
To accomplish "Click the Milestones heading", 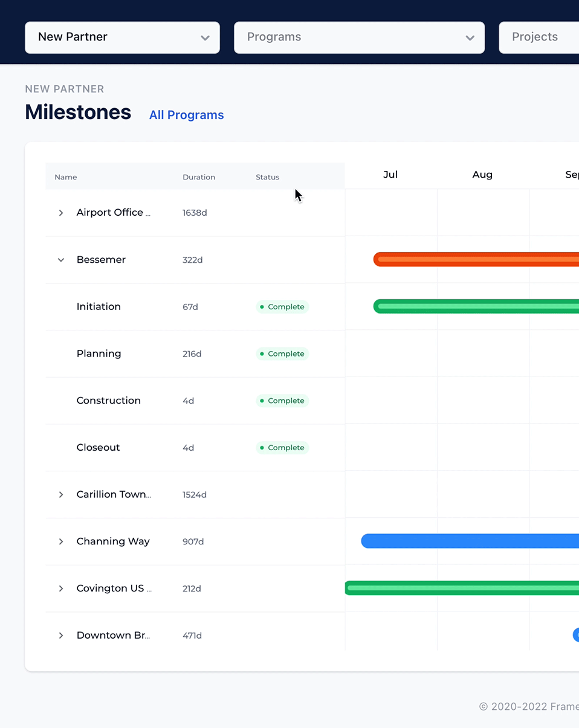I will (78, 112).
